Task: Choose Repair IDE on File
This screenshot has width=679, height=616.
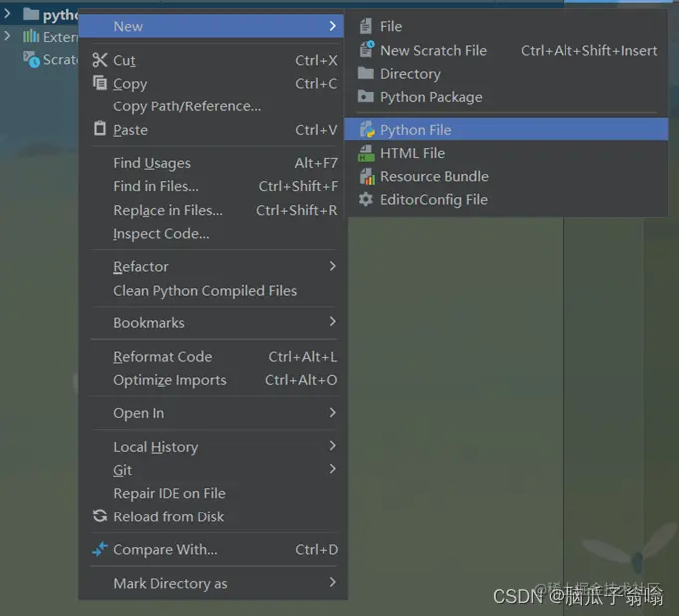Action: point(213,493)
